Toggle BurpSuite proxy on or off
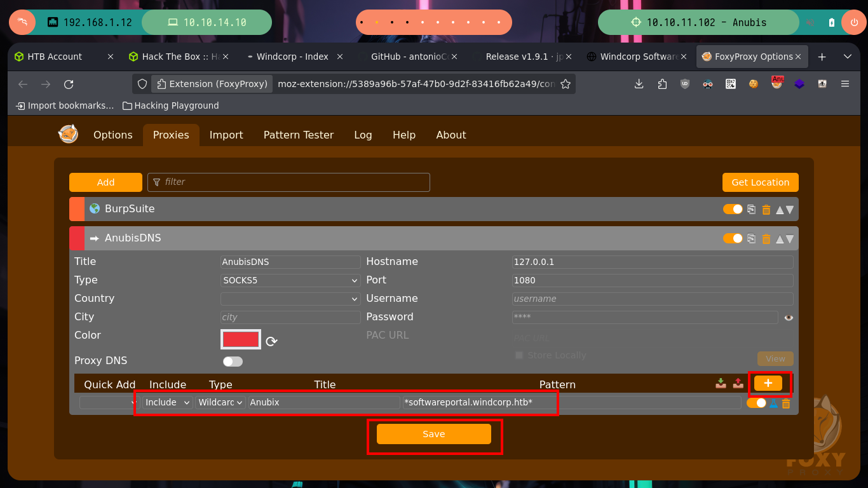 tap(733, 209)
